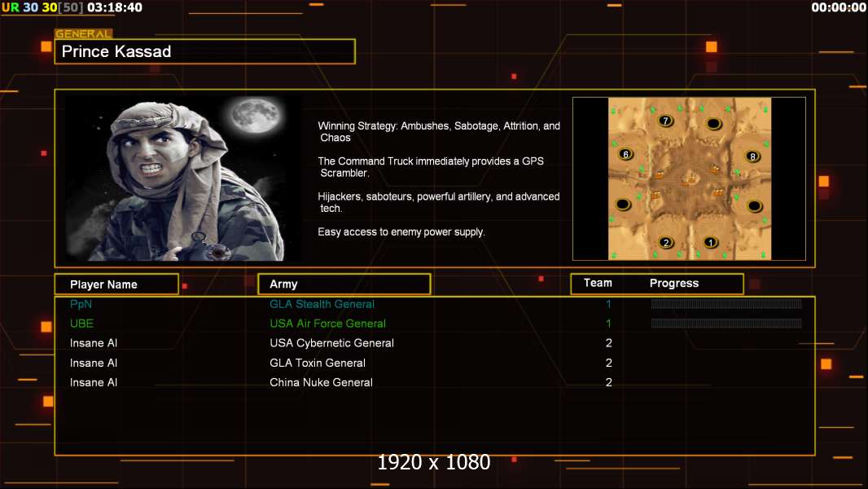Select the empty start slot below position 8
The height and width of the screenshot is (489, 868).
click(754, 206)
